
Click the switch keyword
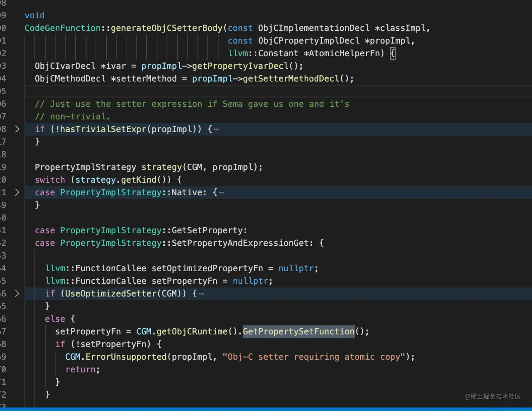[50, 180]
